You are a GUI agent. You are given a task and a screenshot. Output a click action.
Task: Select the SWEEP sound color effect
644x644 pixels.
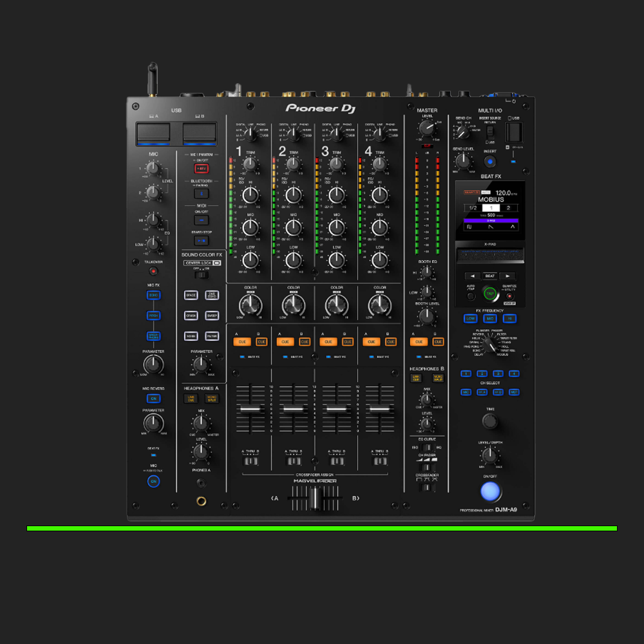pos(212,316)
